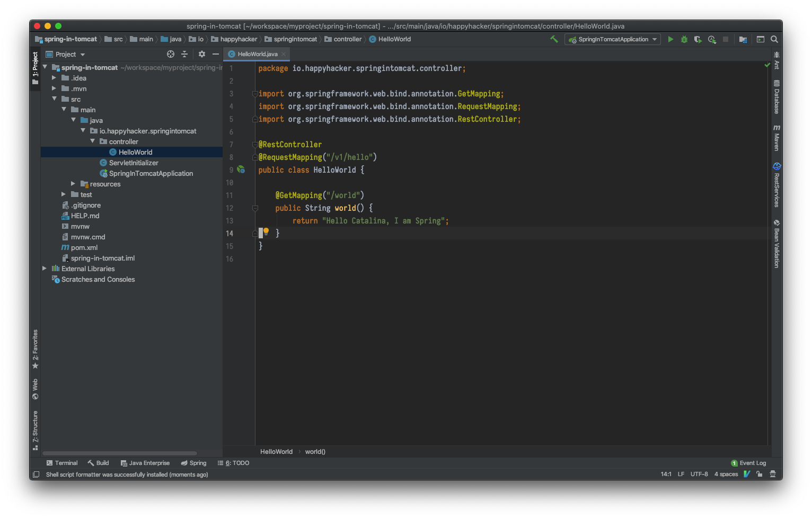Screen dimensions: 812x519
Task: Open the Terminal tool tab
Action: click(62, 463)
